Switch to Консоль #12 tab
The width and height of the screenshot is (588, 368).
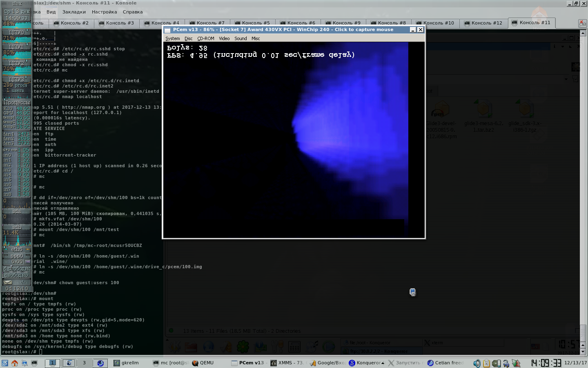[483, 23]
